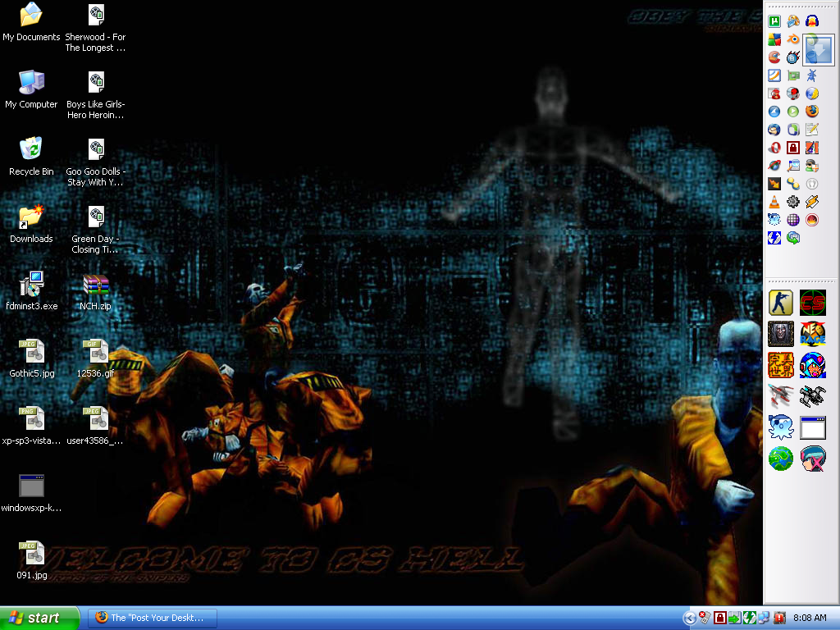
Task: Open the red padlock icon in side toolbar
Action: coord(793,148)
